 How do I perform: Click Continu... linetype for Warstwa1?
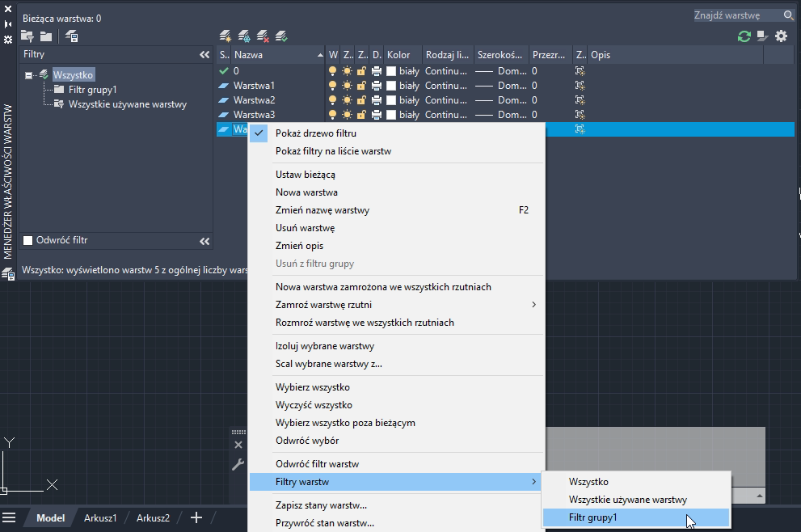(x=446, y=86)
